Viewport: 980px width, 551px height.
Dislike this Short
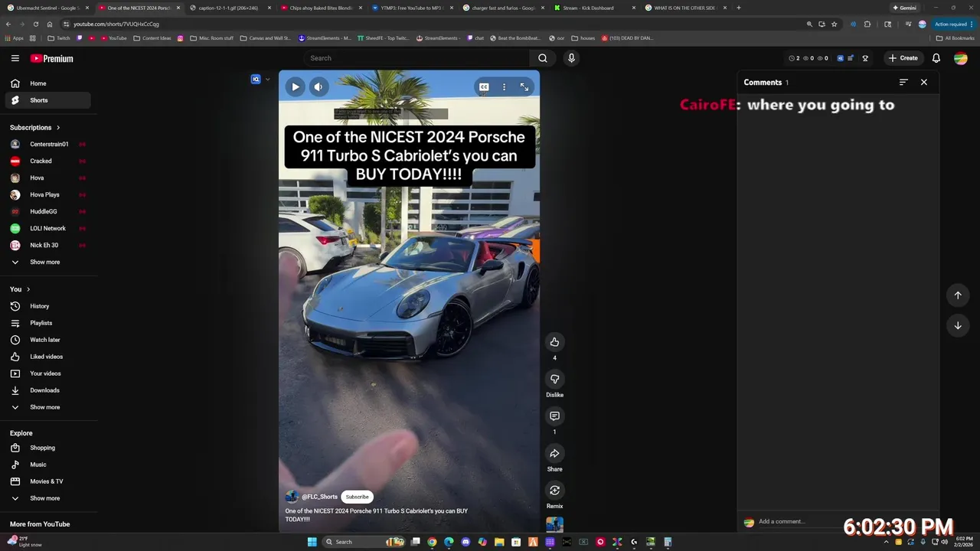point(554,379)
